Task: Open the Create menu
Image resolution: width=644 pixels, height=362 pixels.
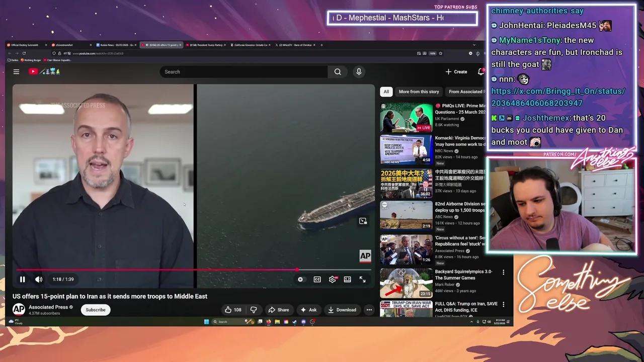Action: (x=456, y=72)
